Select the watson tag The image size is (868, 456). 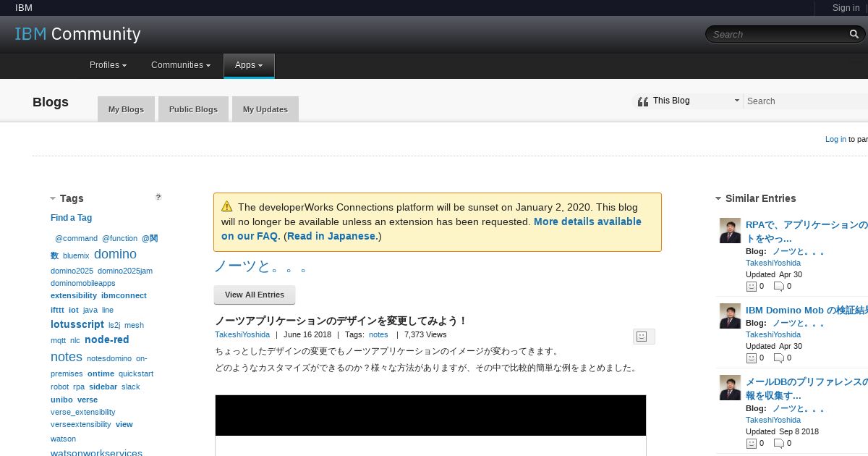pyautogui.click(x=63, y=439)
